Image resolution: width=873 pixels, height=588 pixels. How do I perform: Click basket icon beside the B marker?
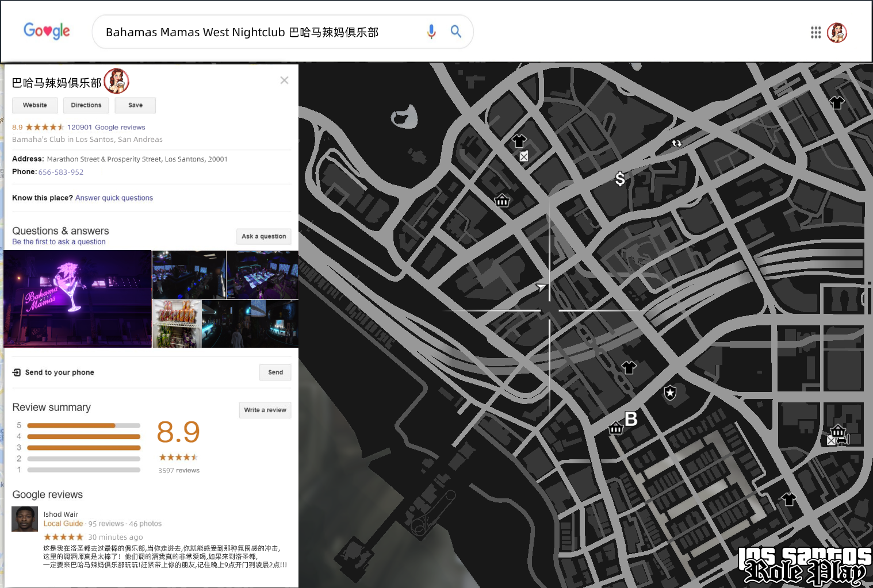click(x=616, y=428)
